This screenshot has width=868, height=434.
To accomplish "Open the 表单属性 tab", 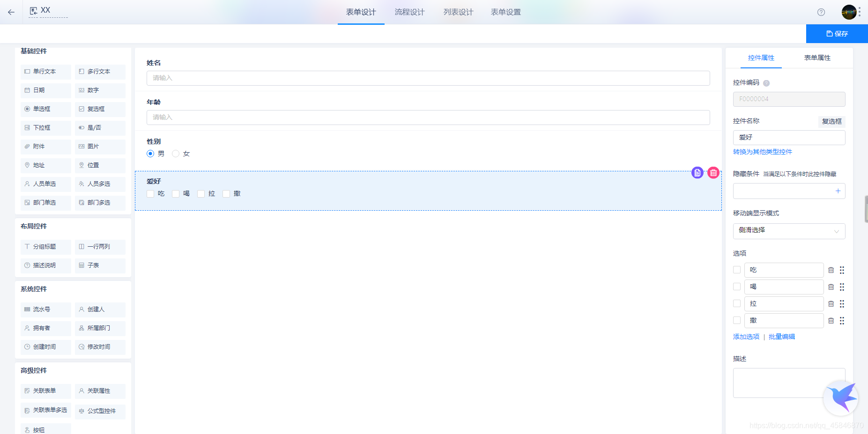I will pos(817,58).
